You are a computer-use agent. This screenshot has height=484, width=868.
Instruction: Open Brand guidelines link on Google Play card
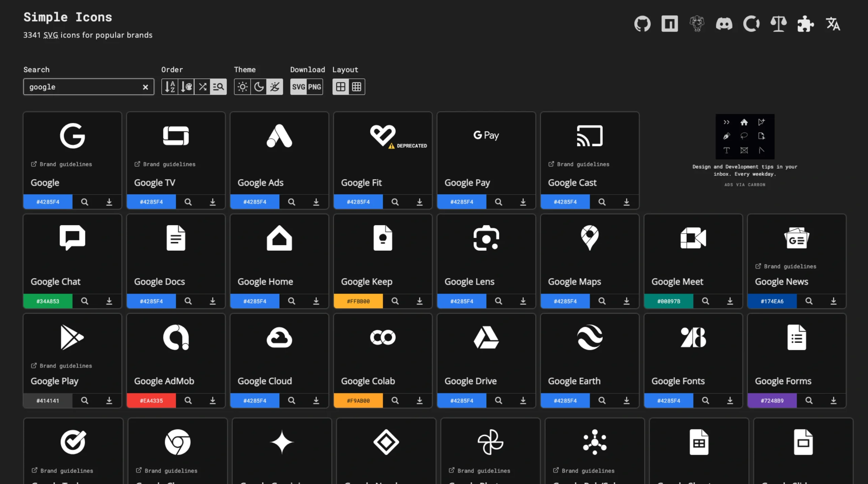pos(61,366)
